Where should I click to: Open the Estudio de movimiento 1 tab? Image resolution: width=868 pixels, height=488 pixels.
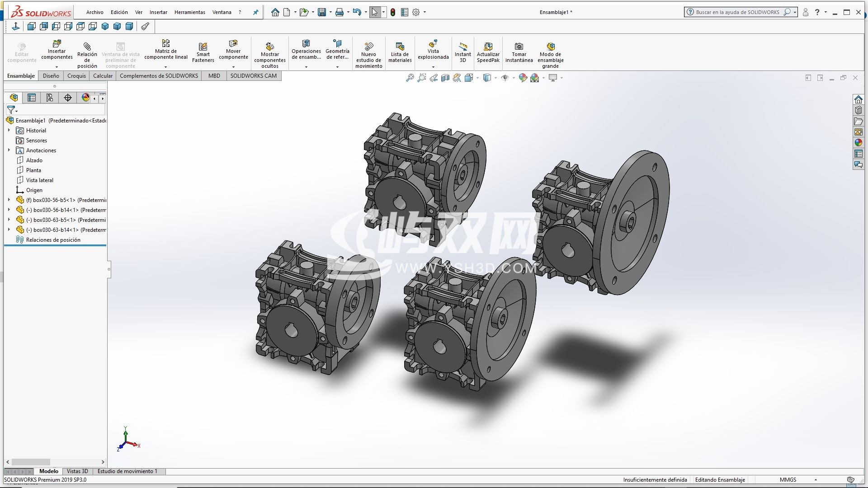click(127, 471)
